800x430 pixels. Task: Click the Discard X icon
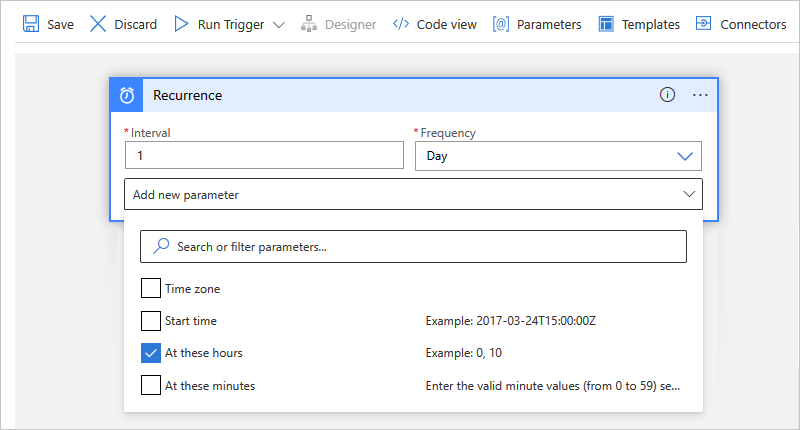click(98, 24)
